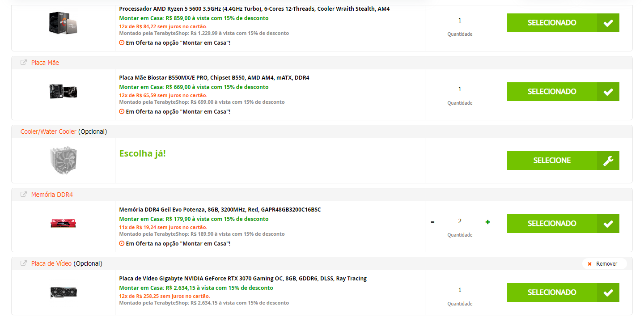Image resolution: width=644 pixels, height=318 pixels.
Task: Open the Memória DDR4 category link
Action: coord(52,195)
